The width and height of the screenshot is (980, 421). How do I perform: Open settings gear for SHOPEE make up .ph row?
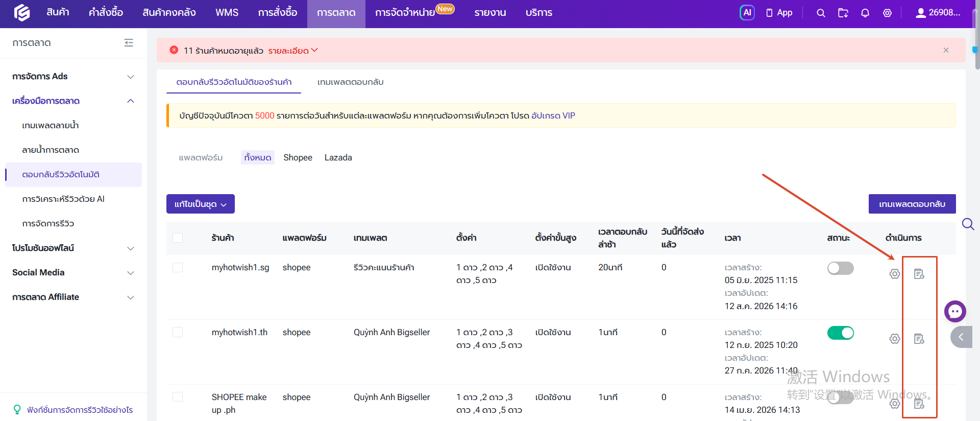pyautogui.click(x=895, y=404)
